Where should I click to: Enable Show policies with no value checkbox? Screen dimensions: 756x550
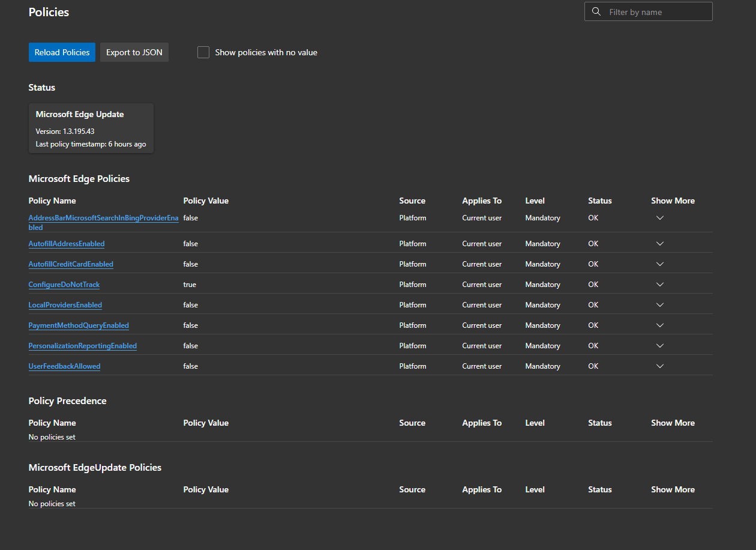(x=203, y=52)
